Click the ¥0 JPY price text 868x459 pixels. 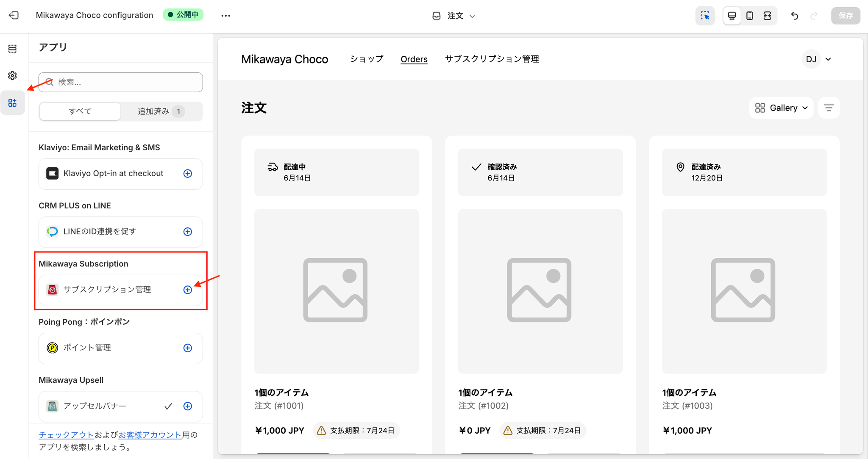(475, 431)
